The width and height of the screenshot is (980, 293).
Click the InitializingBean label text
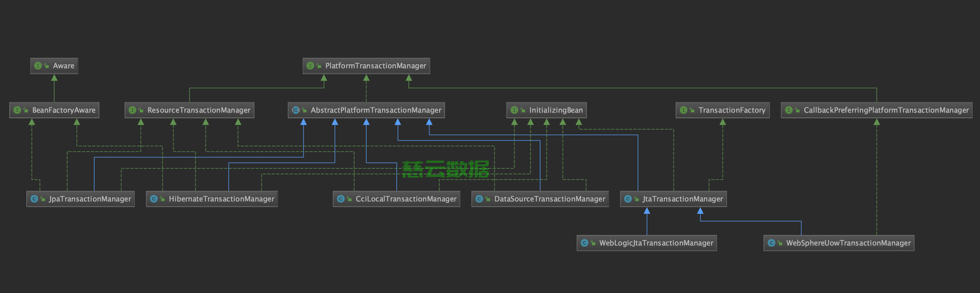(556, 110)
